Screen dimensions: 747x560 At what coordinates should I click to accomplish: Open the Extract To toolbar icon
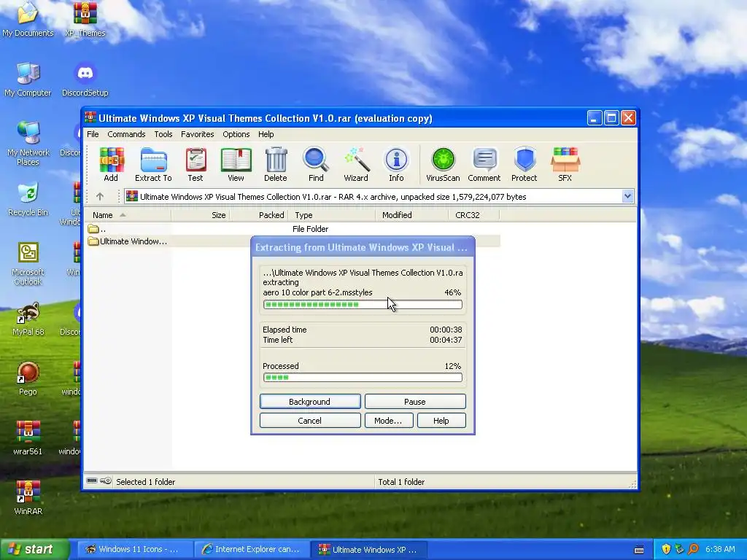[153, 164]
